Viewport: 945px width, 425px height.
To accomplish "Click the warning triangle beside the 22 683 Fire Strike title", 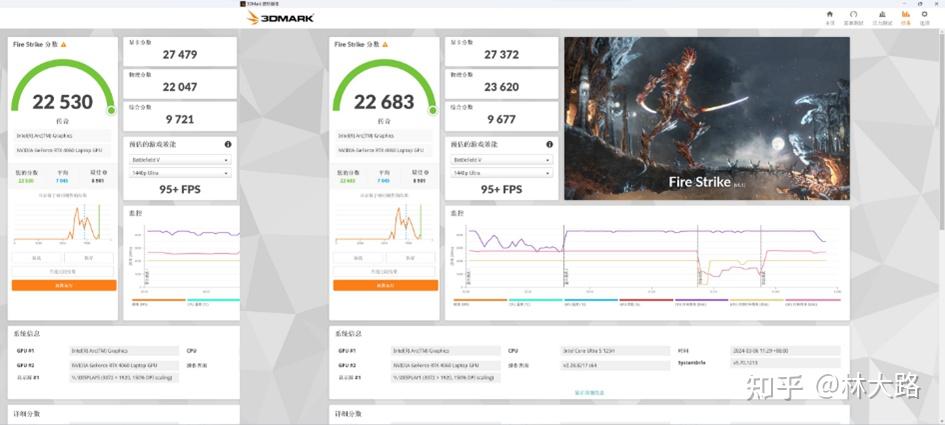I will click(x=385, y=45).
